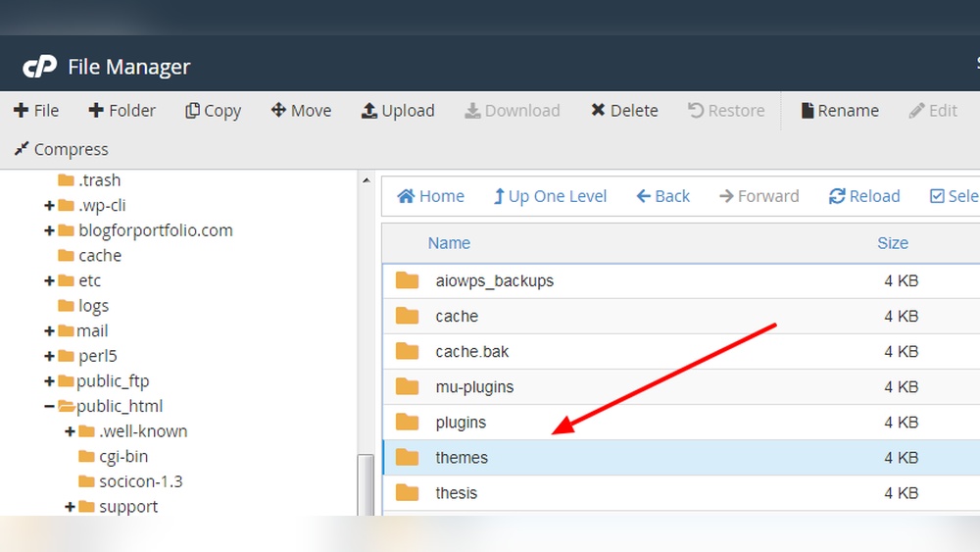Expand the .wp-cli tree folder
The width and height of the screenshot is (980, 552).
click(x=49, y=206)
